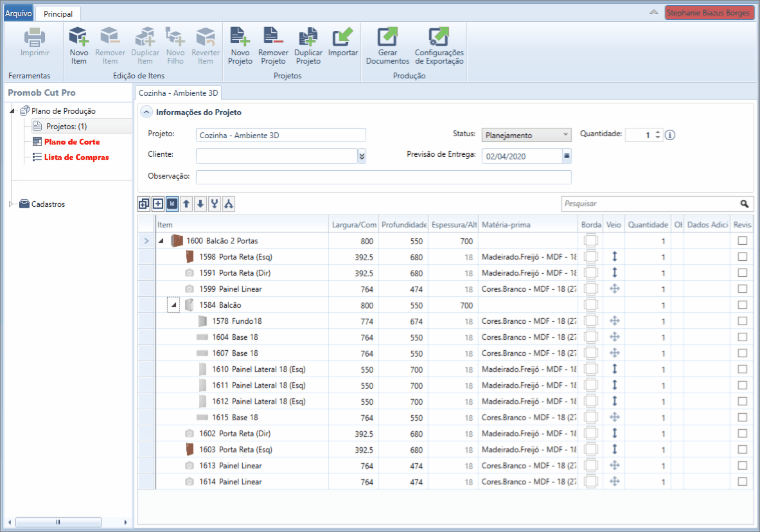Image resolution: width=760 pixels, height=532 pixels.
Task: Click the quantity info icon
Action: (670, 135)
